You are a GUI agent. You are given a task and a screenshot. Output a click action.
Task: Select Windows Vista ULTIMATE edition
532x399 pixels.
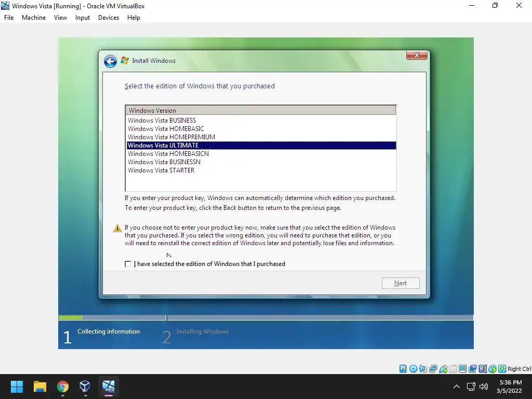pos(261,145)
